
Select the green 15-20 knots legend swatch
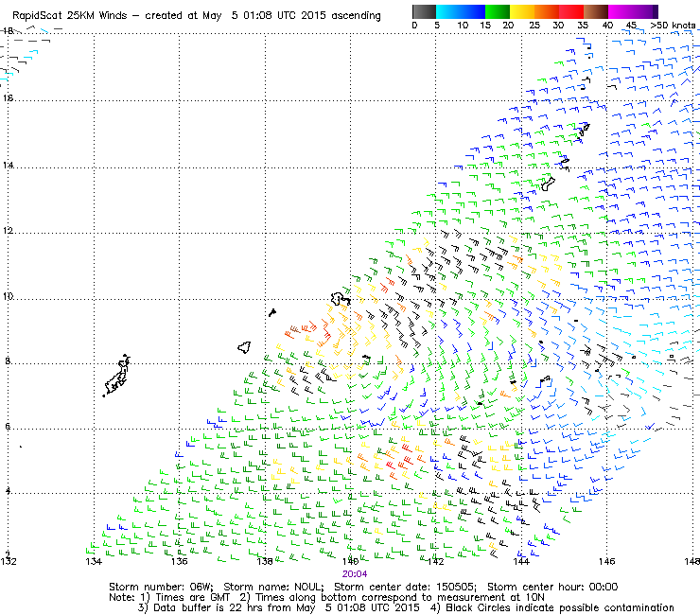pyautogui.click(x=498, y=11)
